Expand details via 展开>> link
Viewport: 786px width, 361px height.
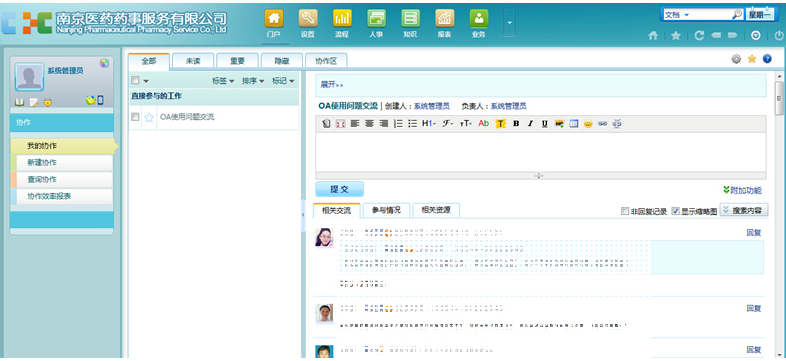point(331,85)
